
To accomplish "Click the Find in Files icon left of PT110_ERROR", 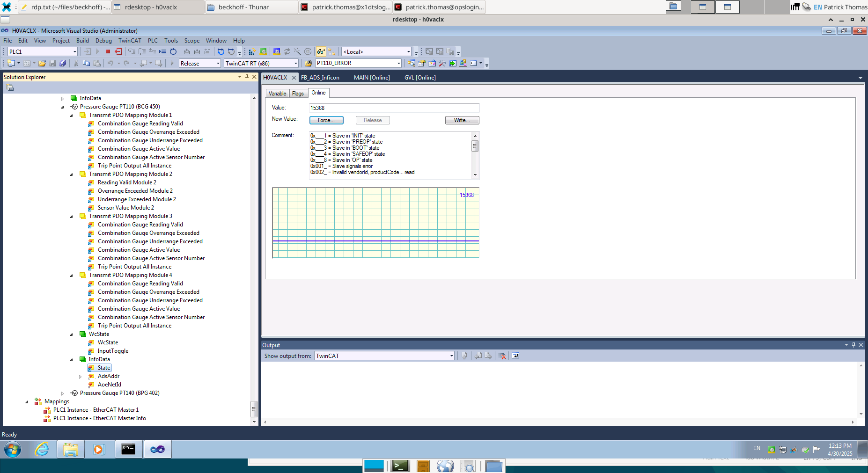I will pos(308,64).
